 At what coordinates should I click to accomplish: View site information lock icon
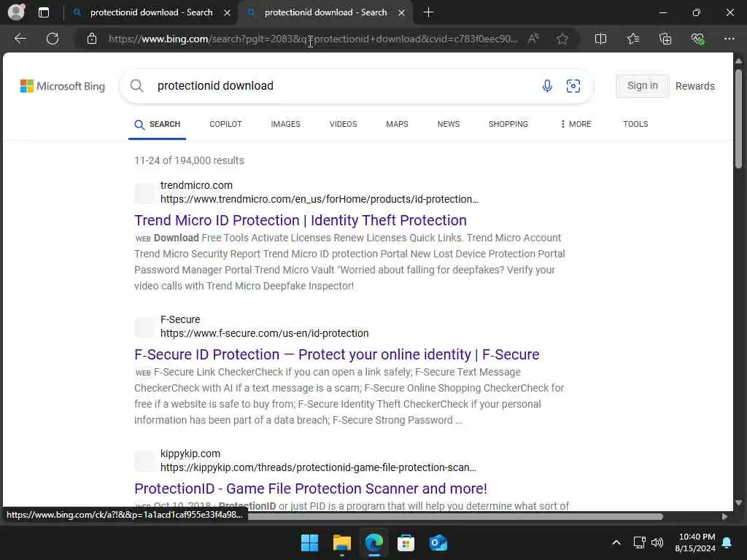coord(92,39)
